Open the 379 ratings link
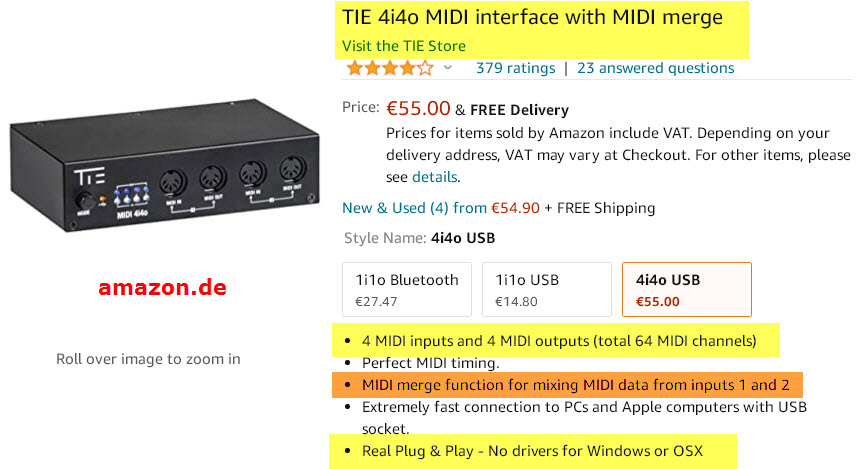 [515, 68]
